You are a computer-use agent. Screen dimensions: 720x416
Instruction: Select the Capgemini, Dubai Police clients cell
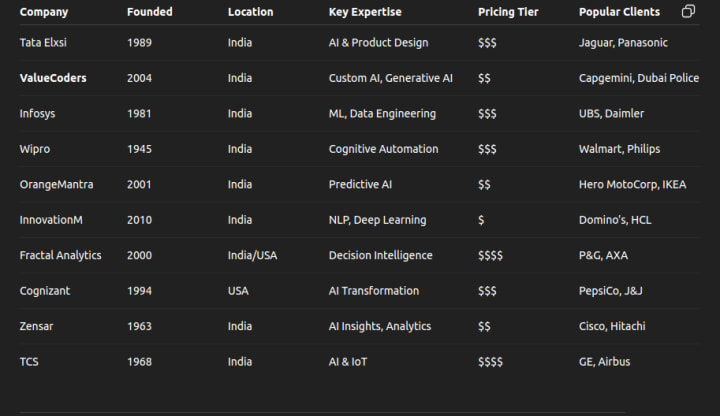(x=639, y=78)
